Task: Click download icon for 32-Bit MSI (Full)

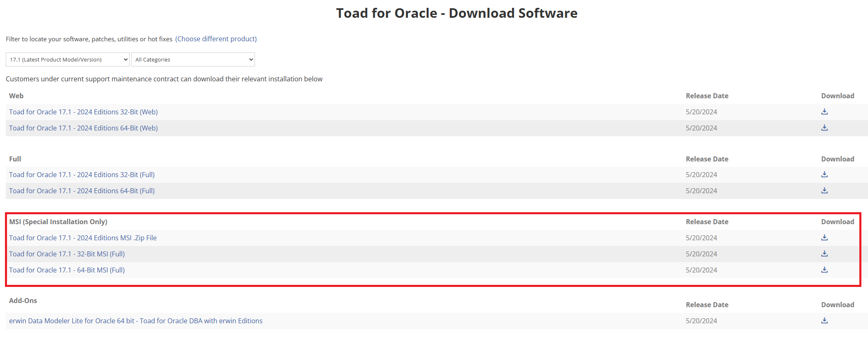Action: pos(824,253)
